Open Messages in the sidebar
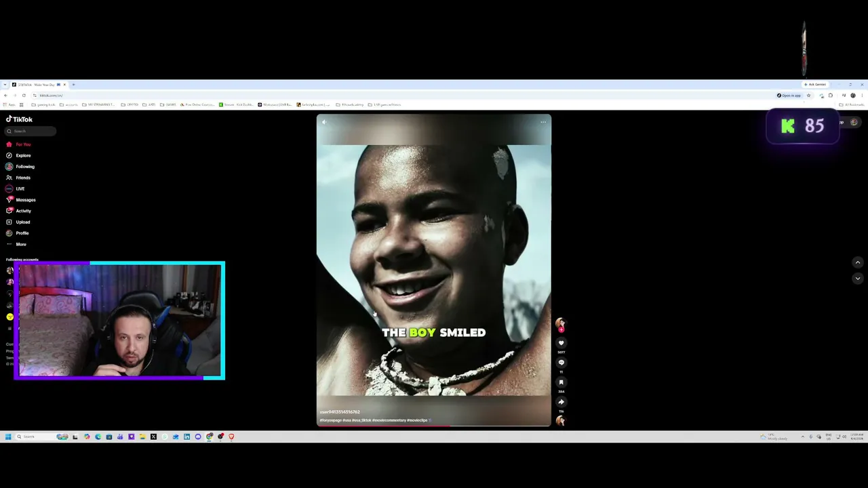This screenshot has width=868, height=488. click(x=20, y=200)
